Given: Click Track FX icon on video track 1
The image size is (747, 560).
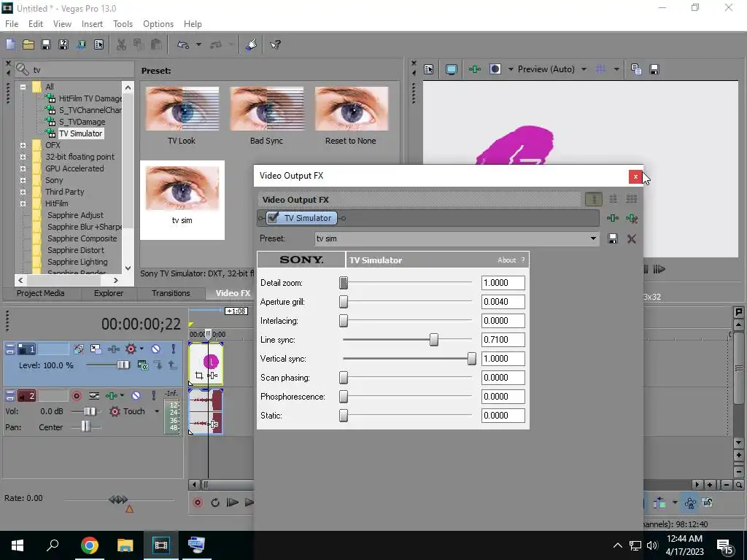Looking at the screenshot, I should tap(114, 349).
